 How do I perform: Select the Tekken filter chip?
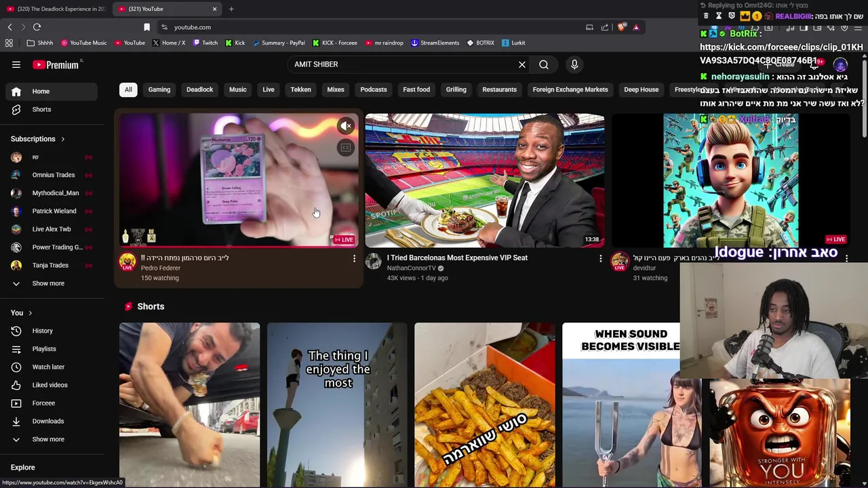pos(300,89)
